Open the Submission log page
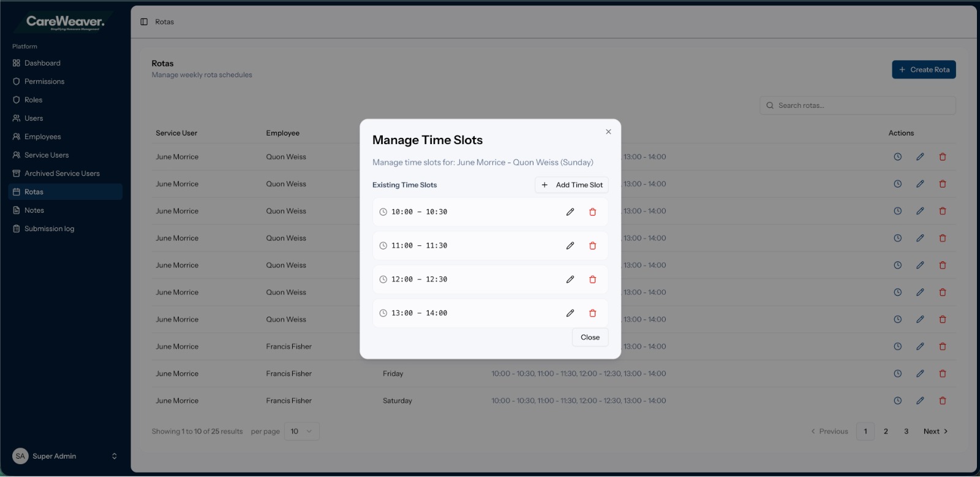980x477 pixels. tap(49, 229)
